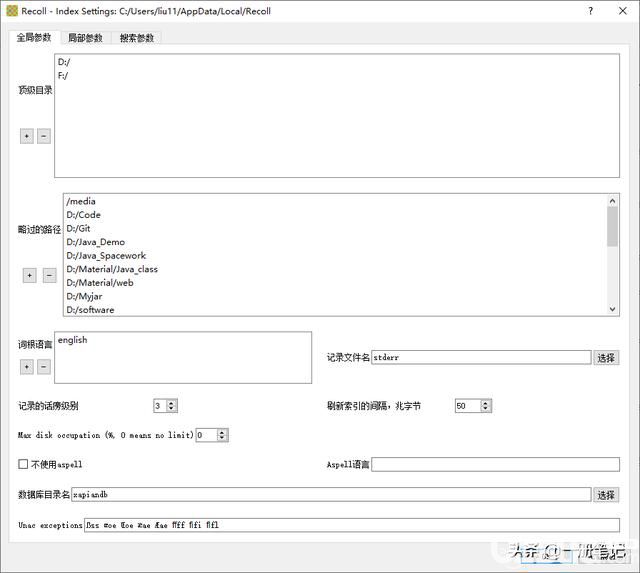The image size is (640, 573).
Task: Switch to the 全局参数 tab
Action: (34, 38)
